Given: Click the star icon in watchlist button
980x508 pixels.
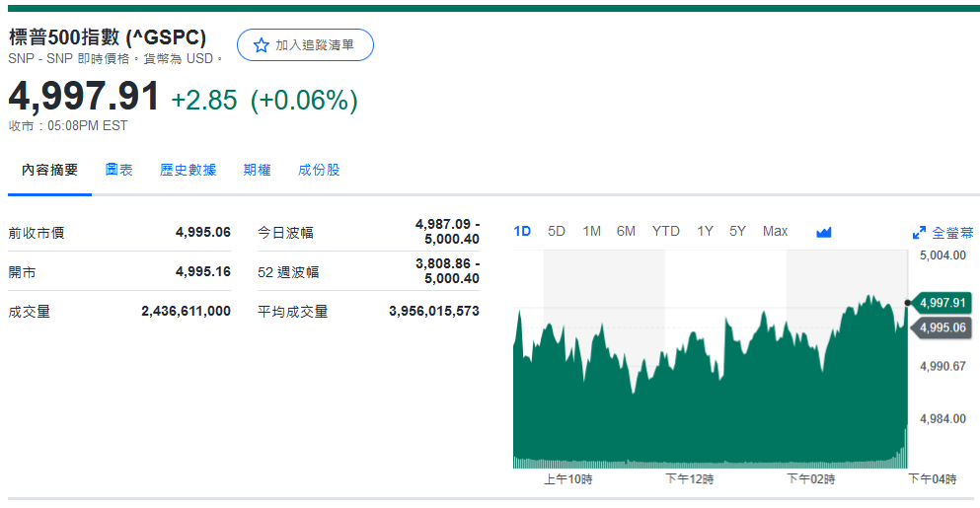Looking at the screenshot, I should tap(261, 45).
